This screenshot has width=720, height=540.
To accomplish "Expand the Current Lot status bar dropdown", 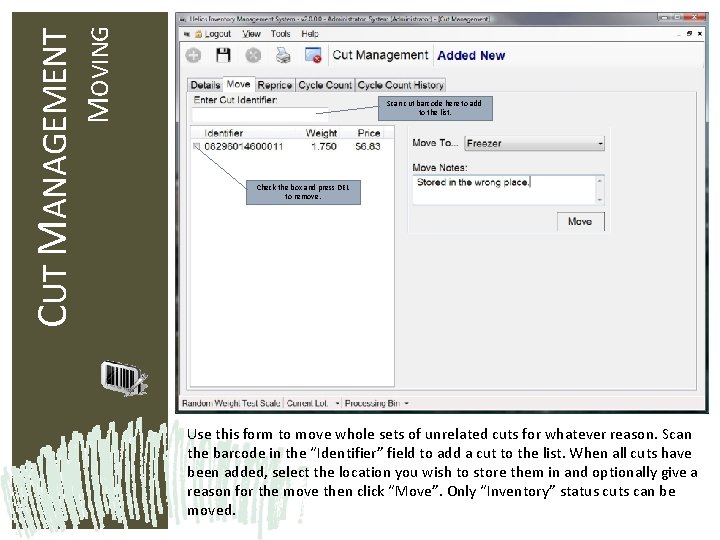I will 337,403.
